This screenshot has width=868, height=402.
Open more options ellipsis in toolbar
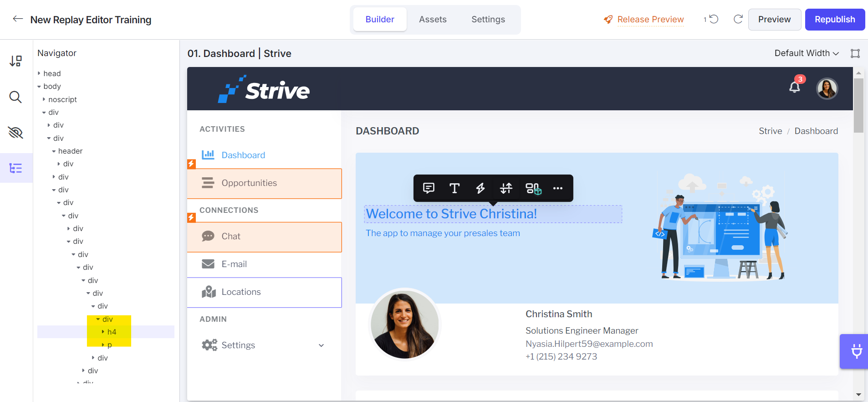[x=558, y=188]
